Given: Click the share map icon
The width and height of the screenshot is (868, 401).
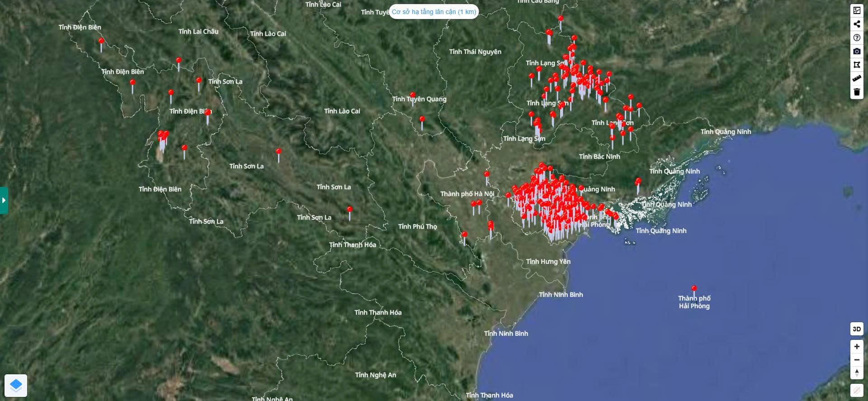Looking at the screenshot, I should (x=857, y=24).
